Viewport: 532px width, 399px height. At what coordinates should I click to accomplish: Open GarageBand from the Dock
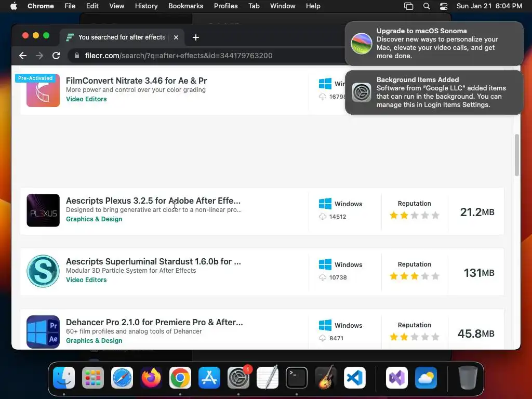(326, 378)
